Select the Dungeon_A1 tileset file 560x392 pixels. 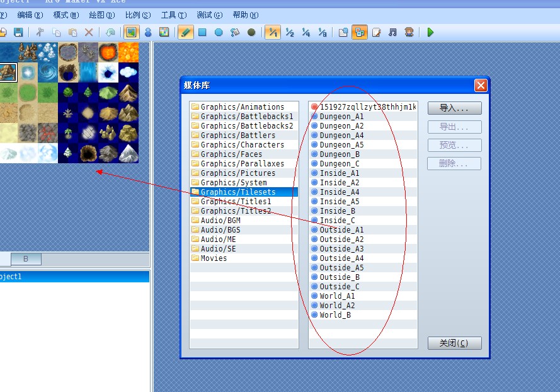pos(363,117)
